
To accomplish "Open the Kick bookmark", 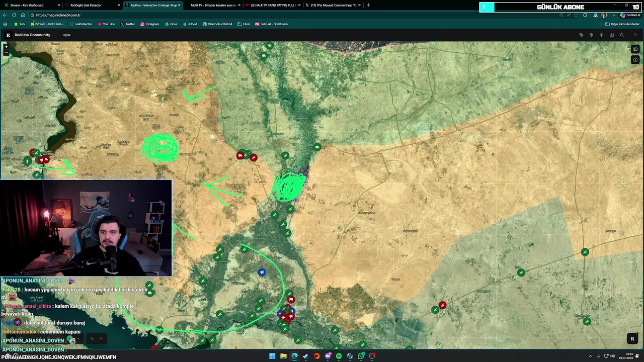I will pos(20,24).
